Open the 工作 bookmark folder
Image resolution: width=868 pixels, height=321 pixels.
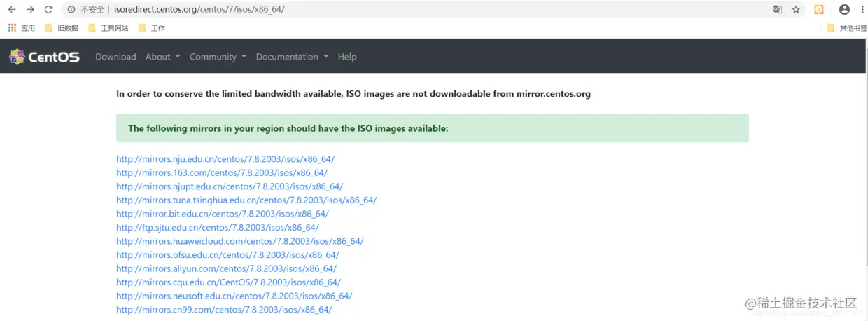click(152, 28)
